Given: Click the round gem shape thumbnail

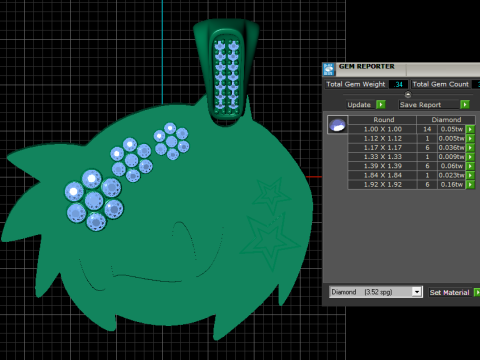Looking at the screenshot, I should [x=337, y=125].
